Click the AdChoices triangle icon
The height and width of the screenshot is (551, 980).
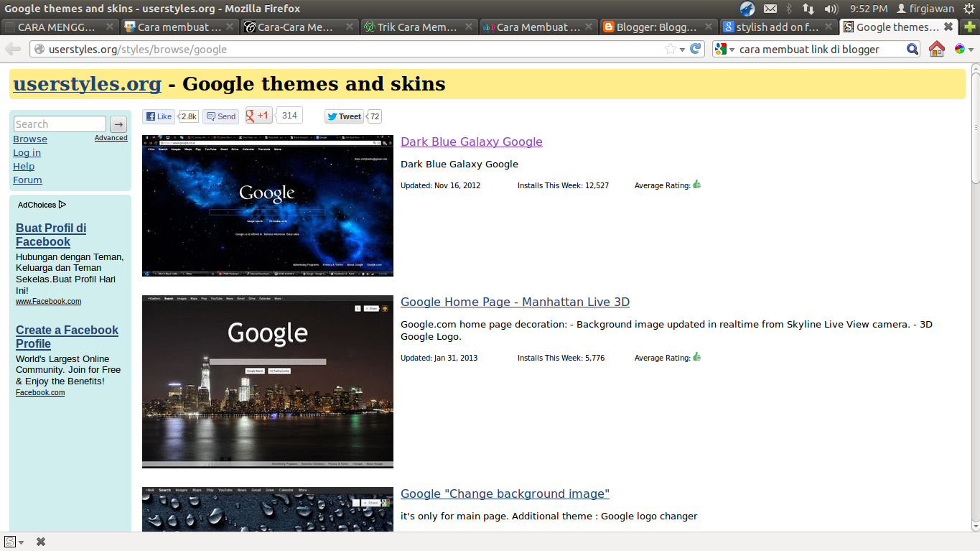point(62,205)
